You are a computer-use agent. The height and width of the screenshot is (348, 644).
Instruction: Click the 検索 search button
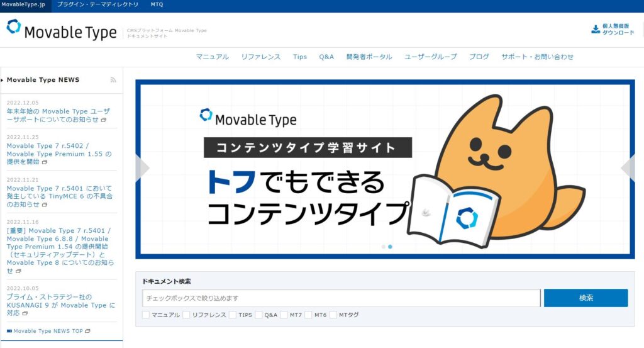[586, 298]
